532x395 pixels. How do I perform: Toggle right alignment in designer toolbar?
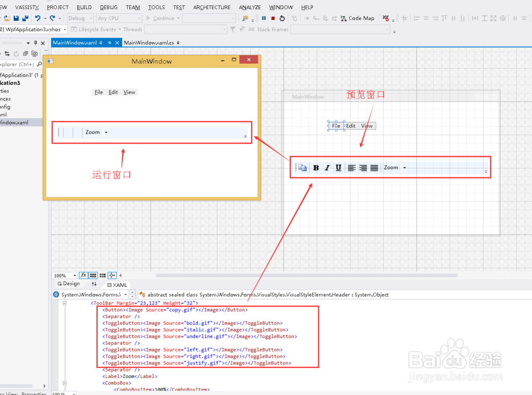coord(363,168)
